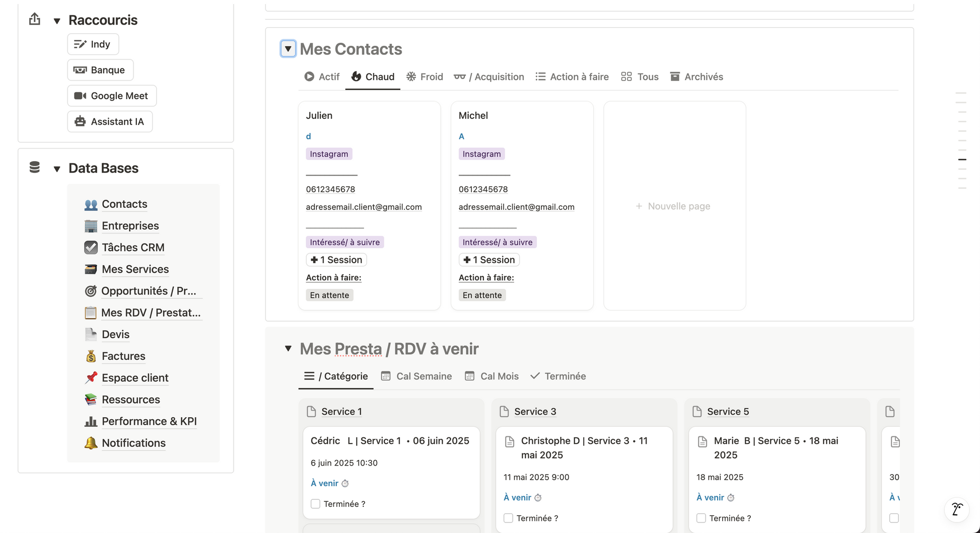The height and width of the screenshot is (533, 980).
Task: Collapse the Mes Contacts section toggle
Action: 288,49
